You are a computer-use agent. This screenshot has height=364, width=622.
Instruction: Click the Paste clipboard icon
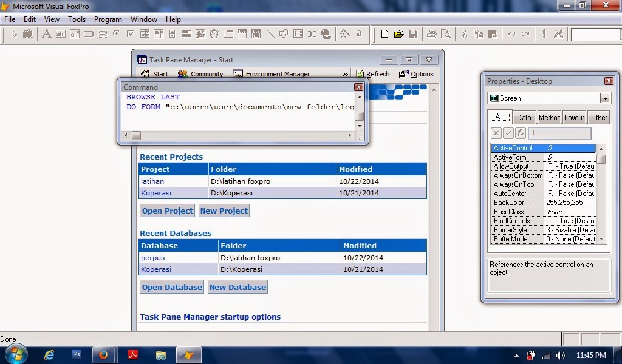tap(492, 34)
